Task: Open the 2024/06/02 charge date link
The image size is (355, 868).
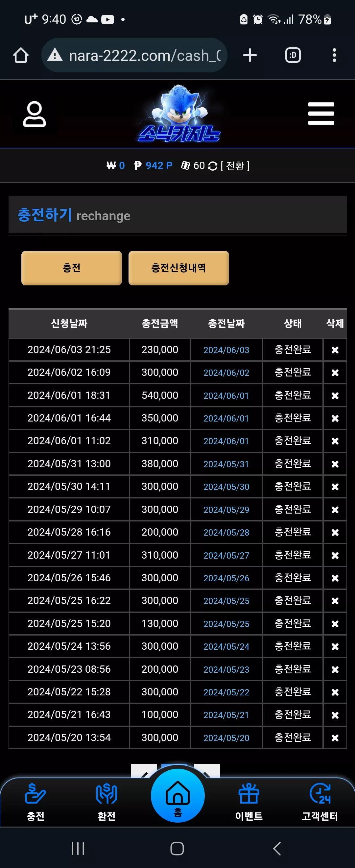Action: tap(226, 373)
